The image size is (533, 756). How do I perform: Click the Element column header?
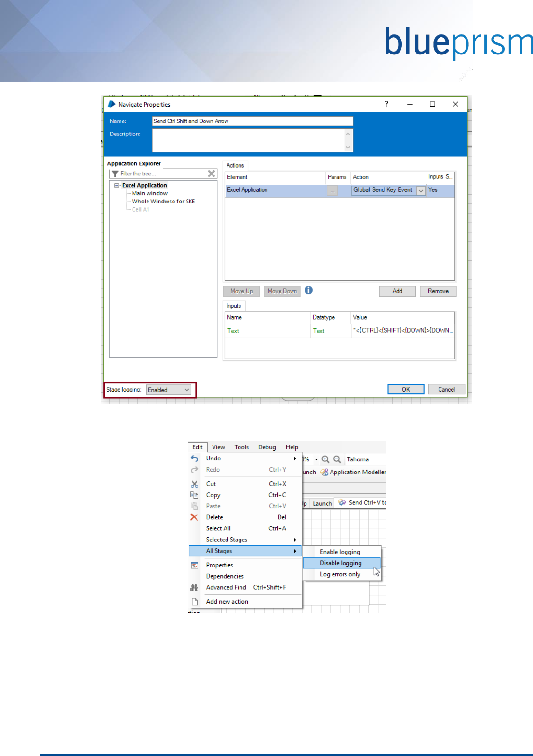point(275,177)
